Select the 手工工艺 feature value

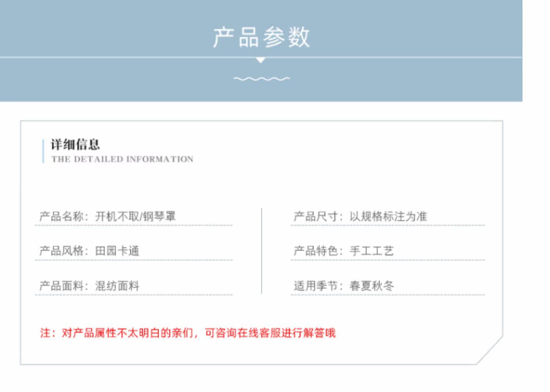click(371, 251)
